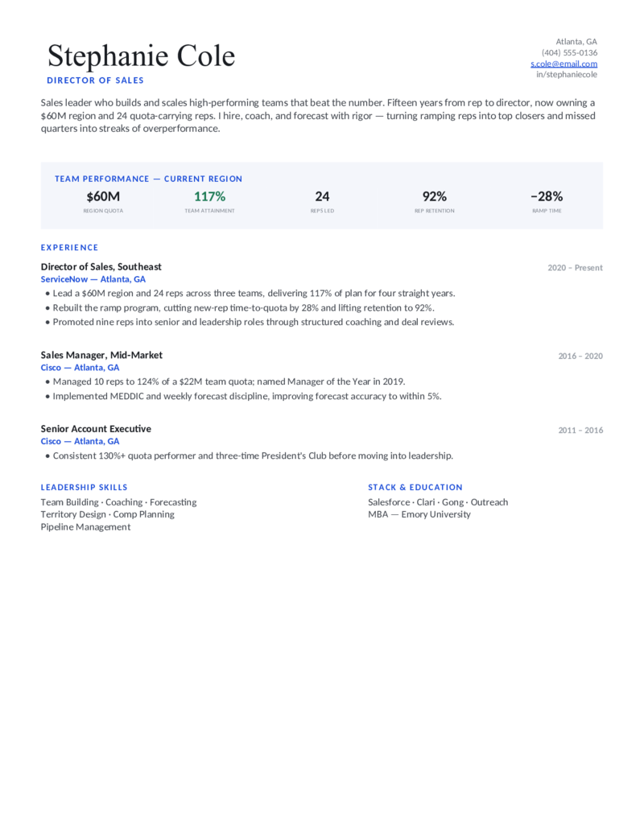
Task: Open the s.cole@email.com email link
Action: tap(563, 64)
